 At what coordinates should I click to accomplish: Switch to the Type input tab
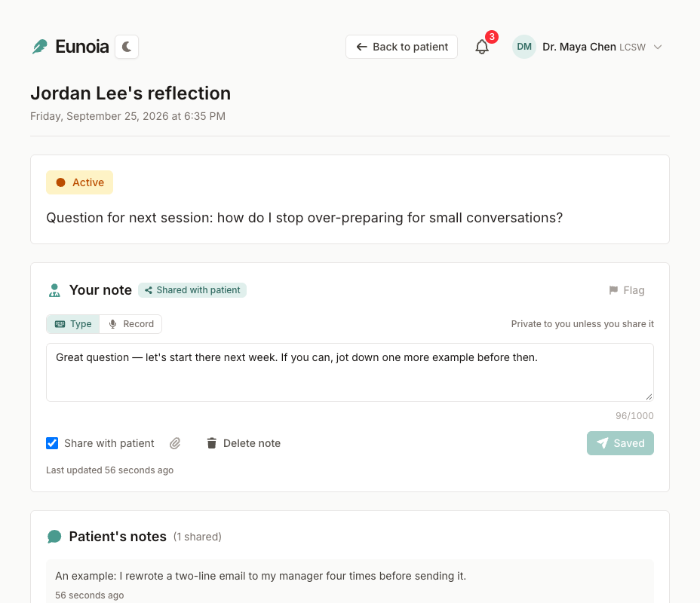pyautogui.click(x=72, y=324)
